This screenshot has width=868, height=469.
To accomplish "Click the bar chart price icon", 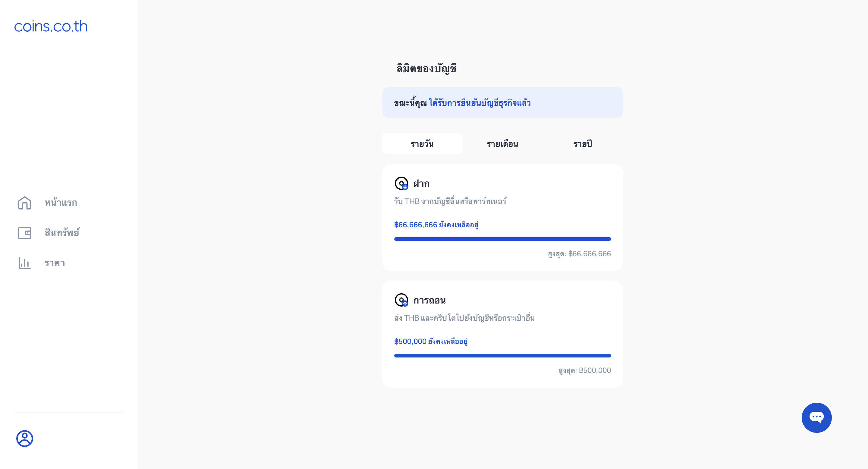I will point(25,263).
